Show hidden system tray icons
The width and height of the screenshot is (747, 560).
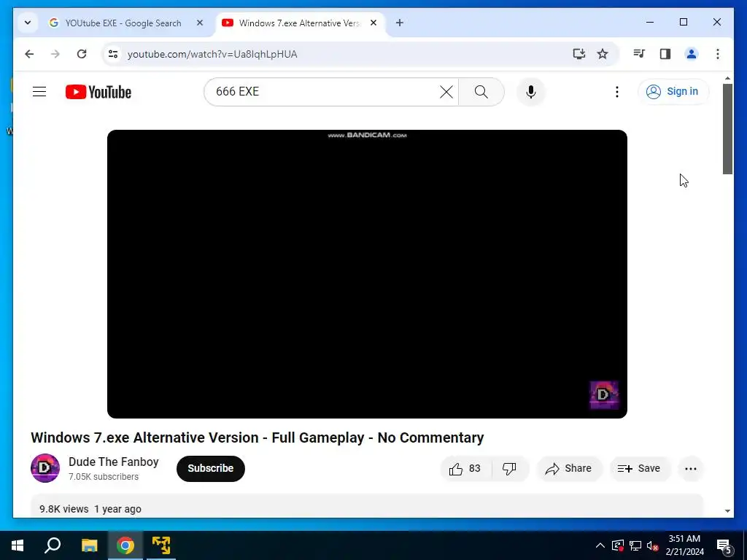pos(600,545)
